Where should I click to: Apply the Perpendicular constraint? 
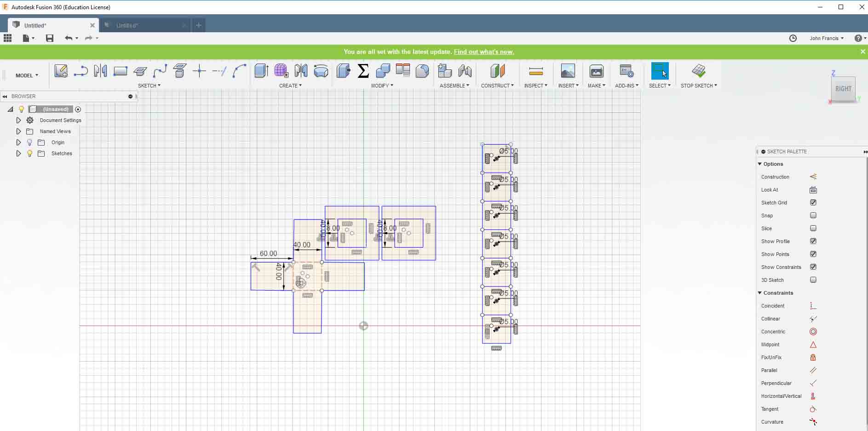pos(813,383)
